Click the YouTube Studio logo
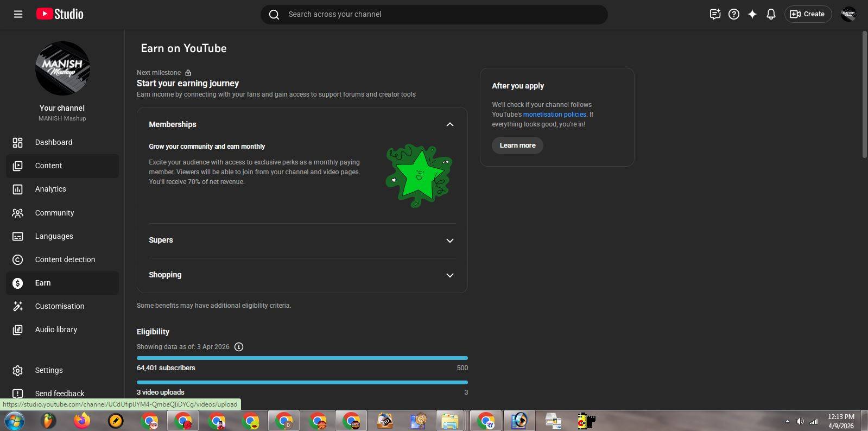This screenshot has width=868, height=431. 60,14
